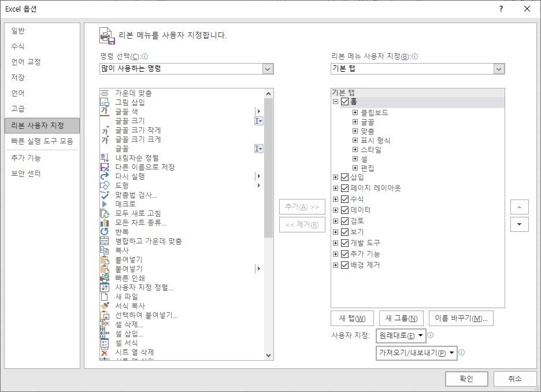This screenshot has width=541, height=392.
Task: Expand the 표시 형식 group
Action: [355, 140]
